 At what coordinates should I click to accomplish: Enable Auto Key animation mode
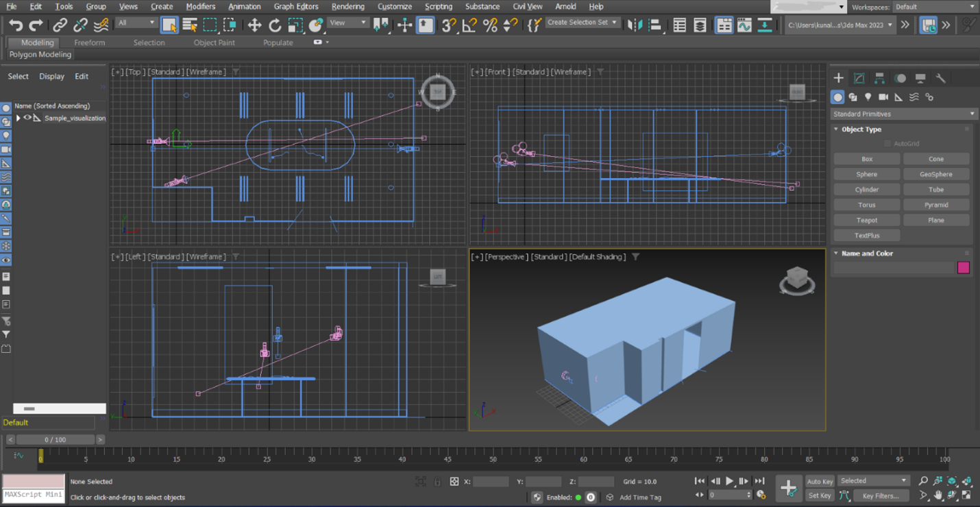(820, 482)
